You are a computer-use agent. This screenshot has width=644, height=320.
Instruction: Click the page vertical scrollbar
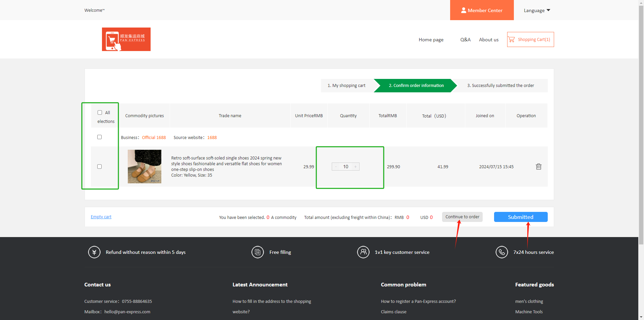[641, 124]
